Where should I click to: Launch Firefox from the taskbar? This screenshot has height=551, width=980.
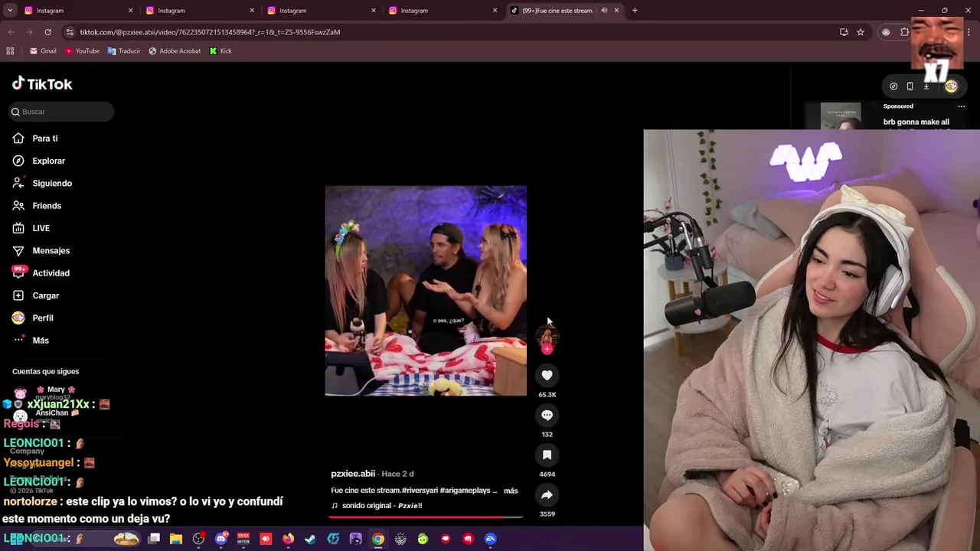tap(288, 539)
